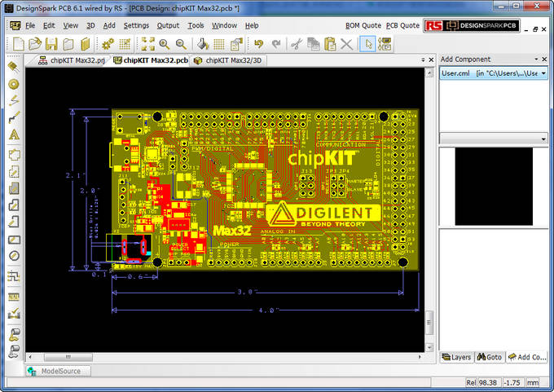Screen dimensions: 554x392
Task: Click the PCB Quote button
Action: coord(402,25)
